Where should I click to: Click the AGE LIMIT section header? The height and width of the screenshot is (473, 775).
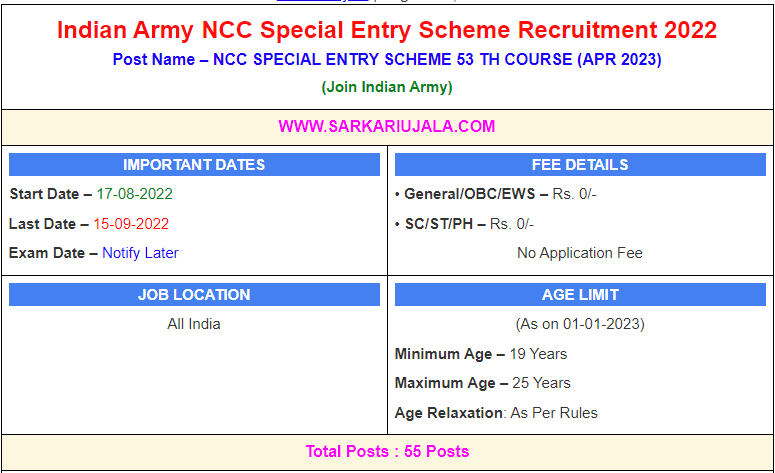[580, 295]
